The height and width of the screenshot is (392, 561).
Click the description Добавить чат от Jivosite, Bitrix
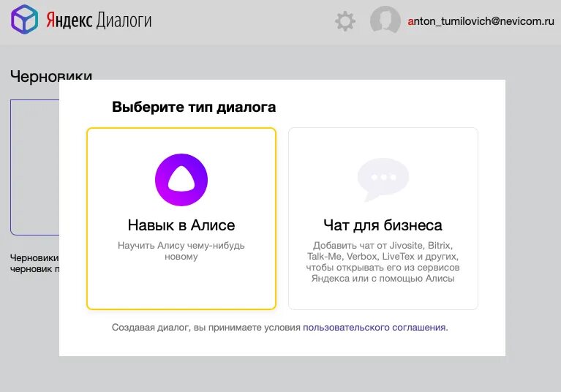383,262
